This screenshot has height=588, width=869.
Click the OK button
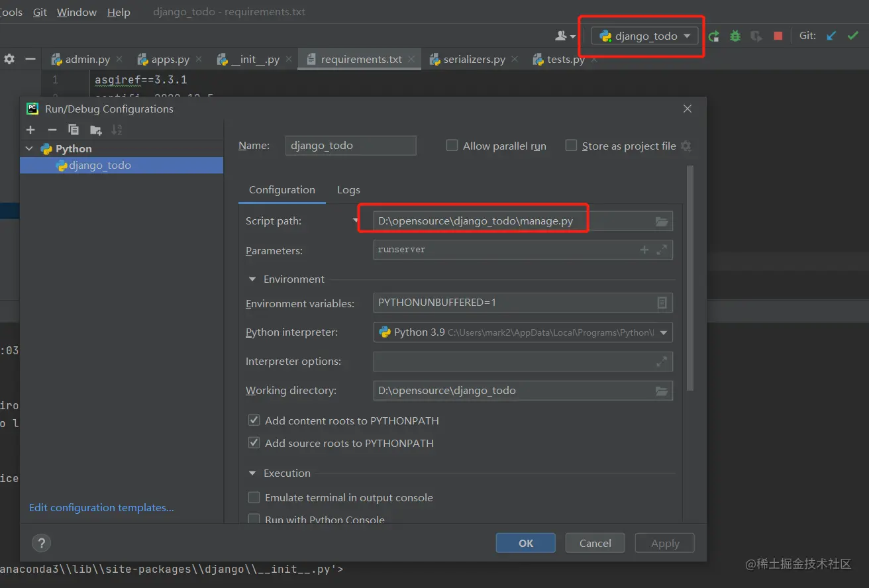pyautogui.click(x=526, y=543)
